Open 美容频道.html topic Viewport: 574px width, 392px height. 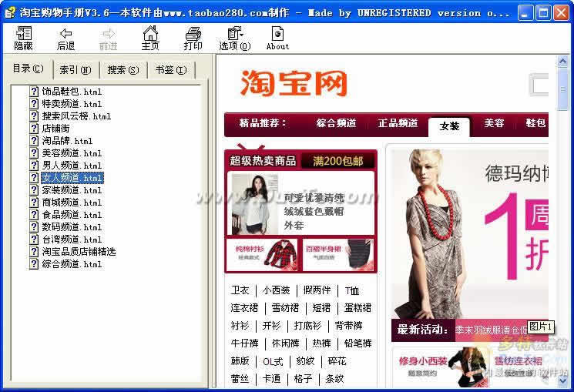[x=72, y=153]
